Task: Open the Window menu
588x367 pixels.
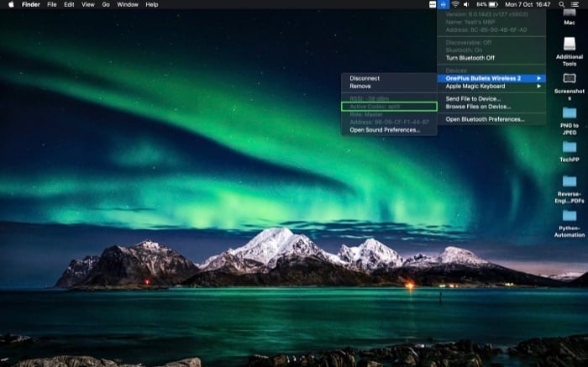Action: coord(128,4)
